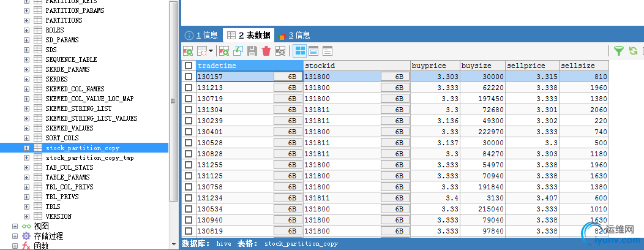Switch to form view mode icon
This screenshot has width=644, height=250.
(314, 51)
